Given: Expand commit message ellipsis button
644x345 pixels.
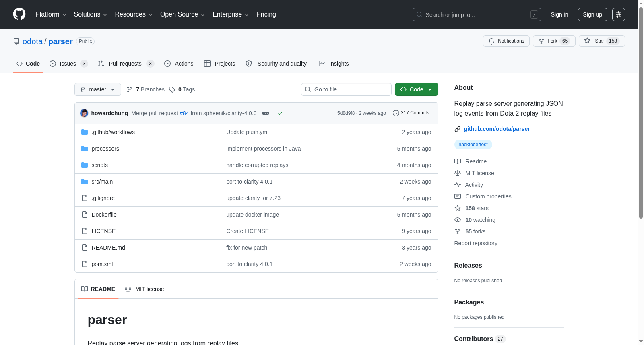Looking at the screenshot, I should [x=266, y=113].
